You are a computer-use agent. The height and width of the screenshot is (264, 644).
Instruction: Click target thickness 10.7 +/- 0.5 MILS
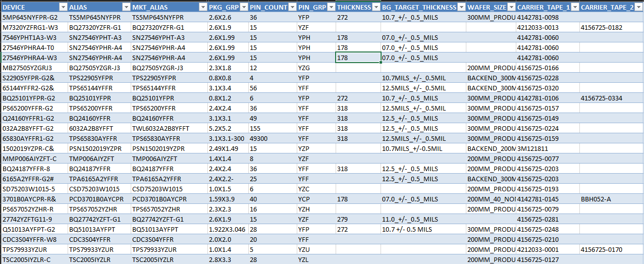[423, 229]
